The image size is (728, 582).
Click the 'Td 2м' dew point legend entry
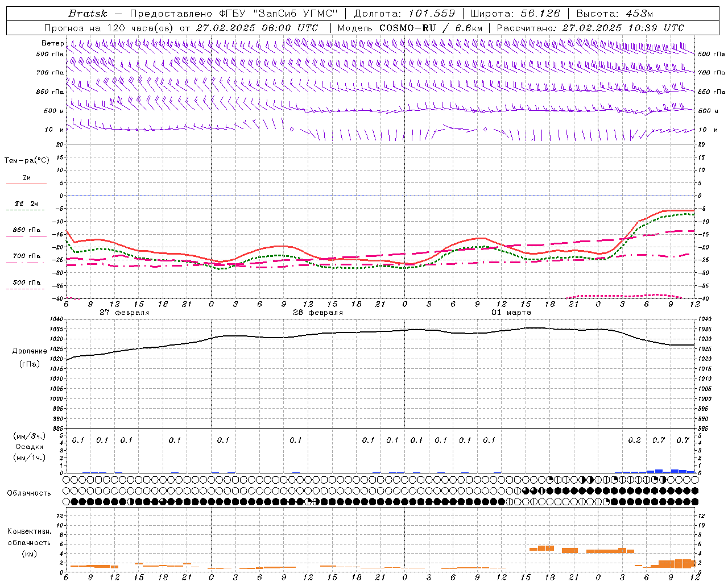pyautogui.click(x=27, y=203)
